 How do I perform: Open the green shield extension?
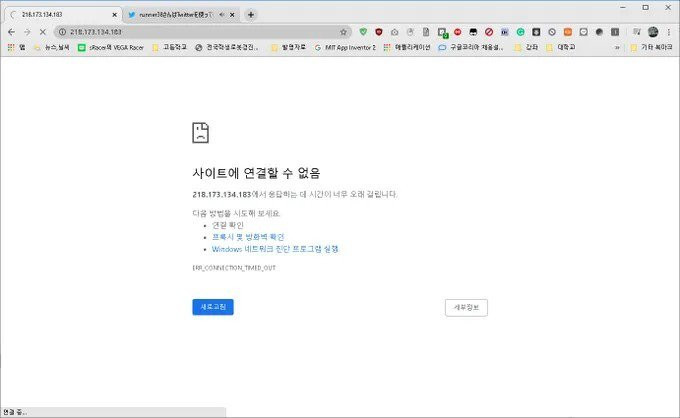(363, 32)
